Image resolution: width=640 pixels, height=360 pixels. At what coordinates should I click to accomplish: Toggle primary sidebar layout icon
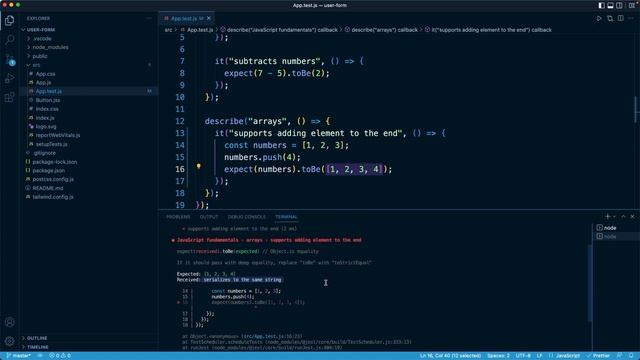click(601, 5)
